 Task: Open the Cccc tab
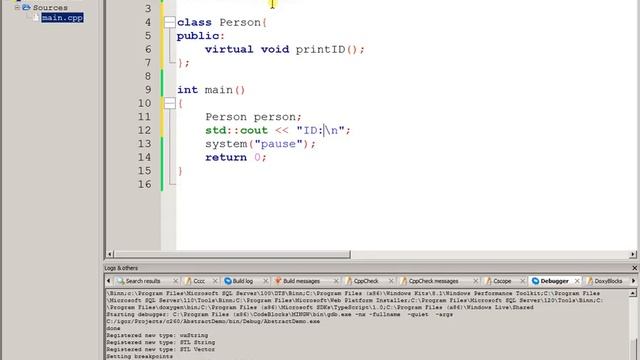click(x=199, y=281)
